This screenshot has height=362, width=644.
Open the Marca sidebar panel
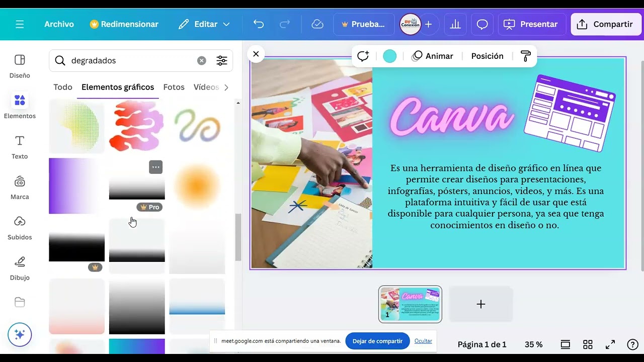click(x=20, y=188)
